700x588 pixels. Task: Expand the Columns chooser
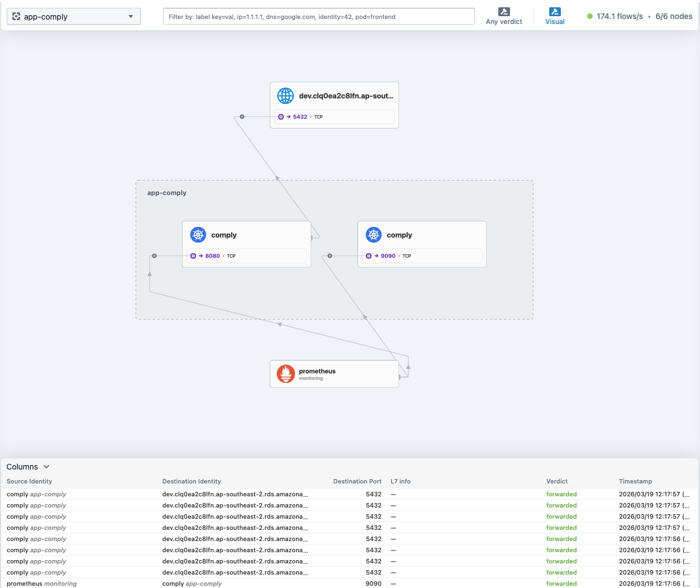pos(28,467)
